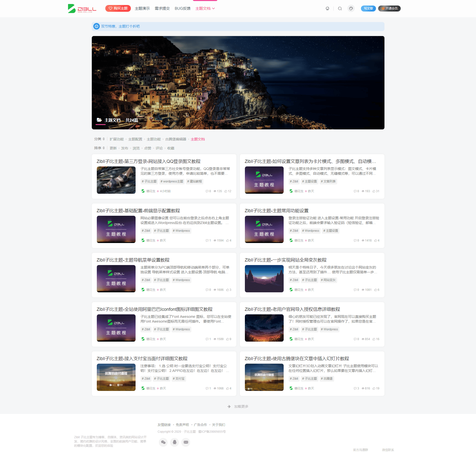Click the WeChat icon in the footer
Screen dimensions: 476x461
click(x=163, y=442)
